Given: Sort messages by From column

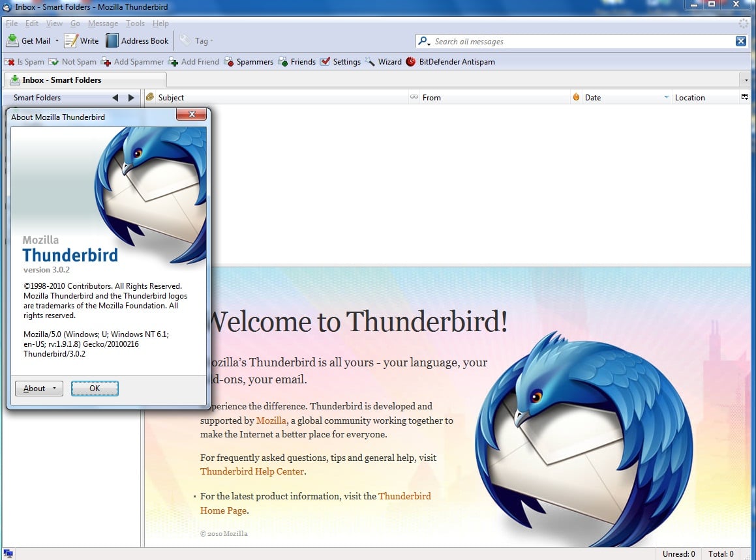Looking at the screenshot, I should pyautogui.click(x=495, y=97).
